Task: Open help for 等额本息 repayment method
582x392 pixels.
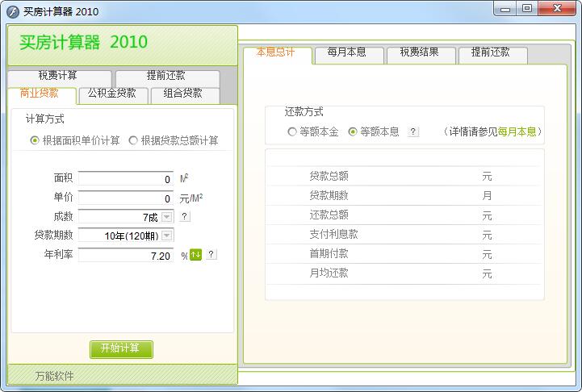Action: click(x=412, y=131)
